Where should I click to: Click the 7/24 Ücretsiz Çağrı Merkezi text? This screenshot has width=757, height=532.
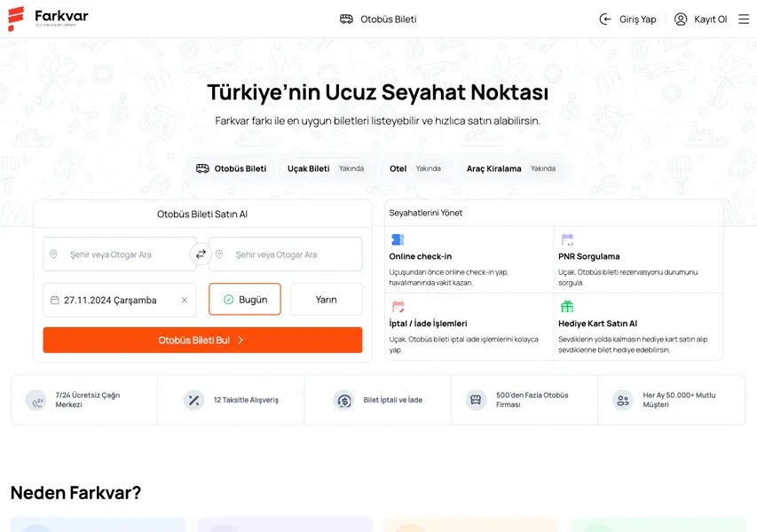point(88,400)
